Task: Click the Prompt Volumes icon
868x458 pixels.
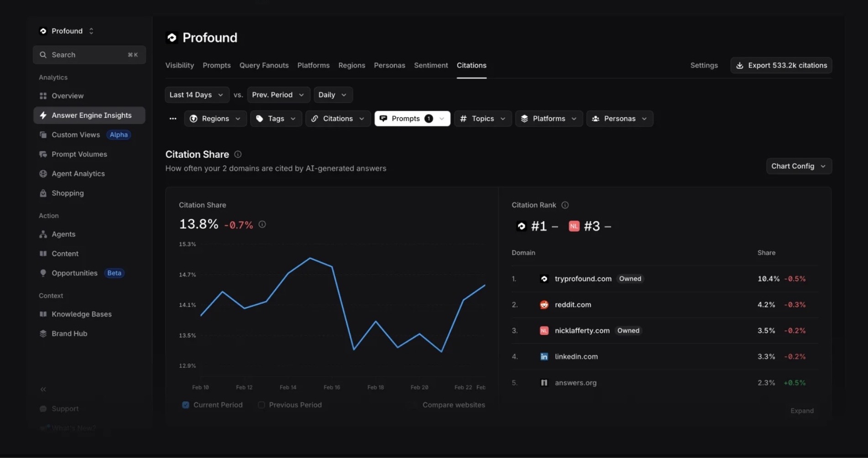Action: pyautogui.click(x=43, y=154)
